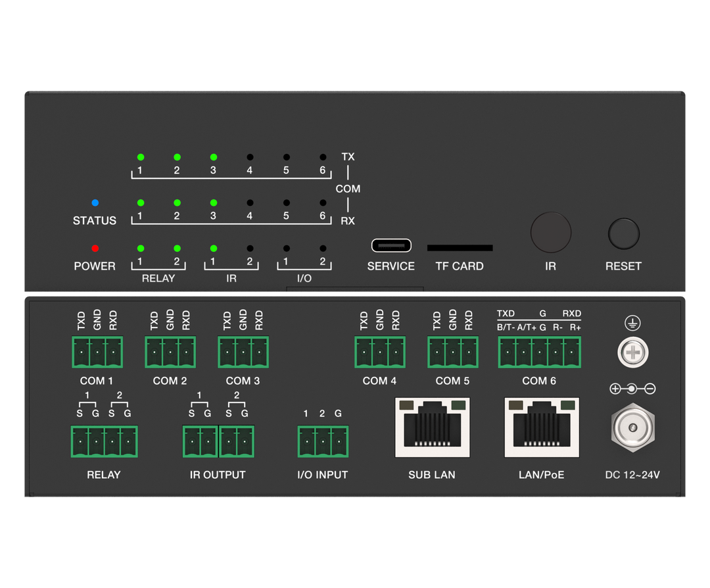Click the SERVICE USB-C port

pyautogui.click(x=391, y=245)
